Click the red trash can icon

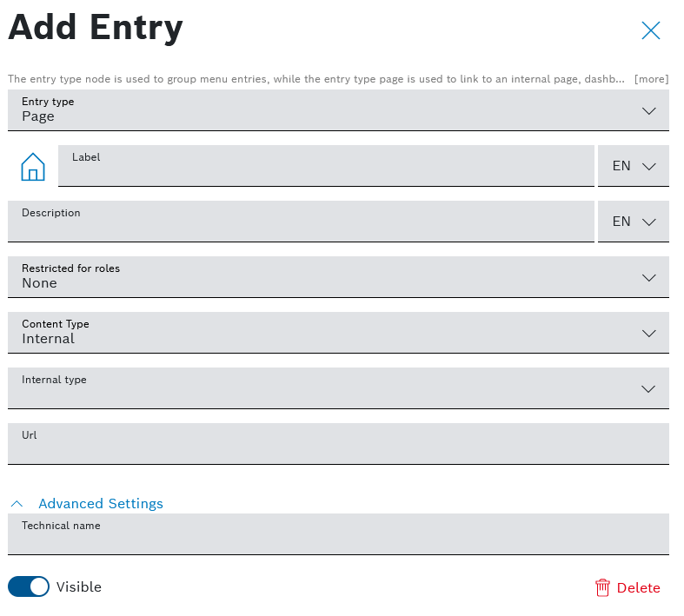click(602, 588)
